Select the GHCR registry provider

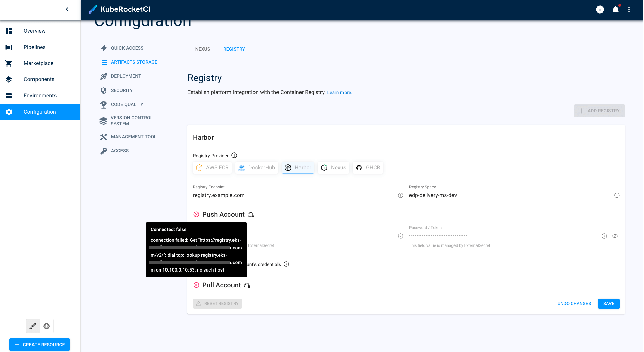(x=368, y=167)
